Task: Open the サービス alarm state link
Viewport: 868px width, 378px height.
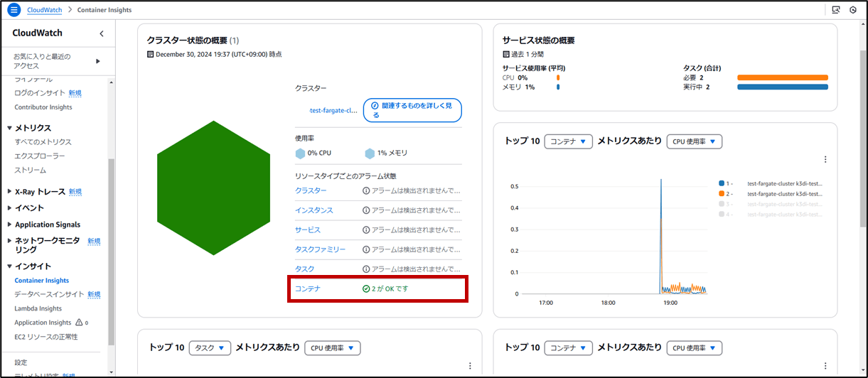Action: [x=308, y=230]
